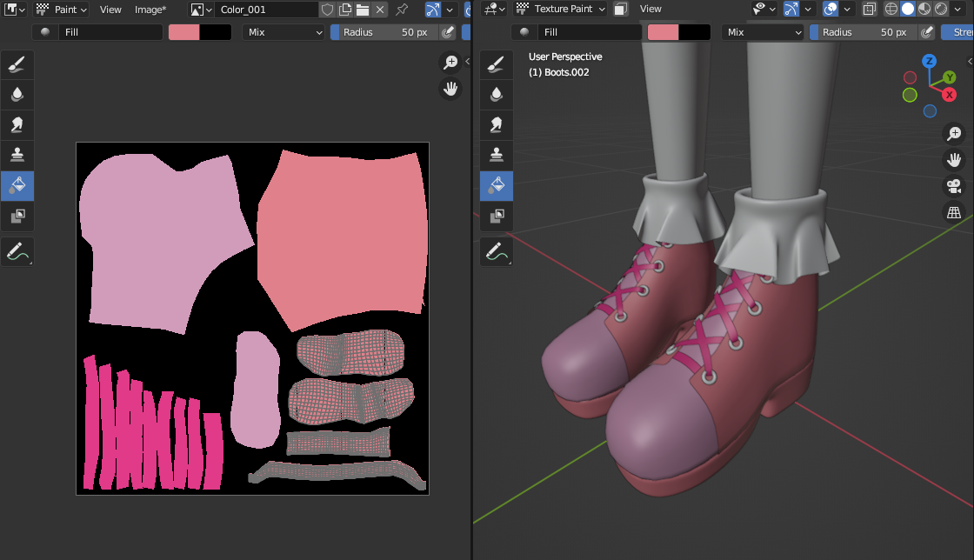Open the Texture Paint mode dropdown
The width and height of the screenshot is (974, 560).
click(x=560, y=9)
